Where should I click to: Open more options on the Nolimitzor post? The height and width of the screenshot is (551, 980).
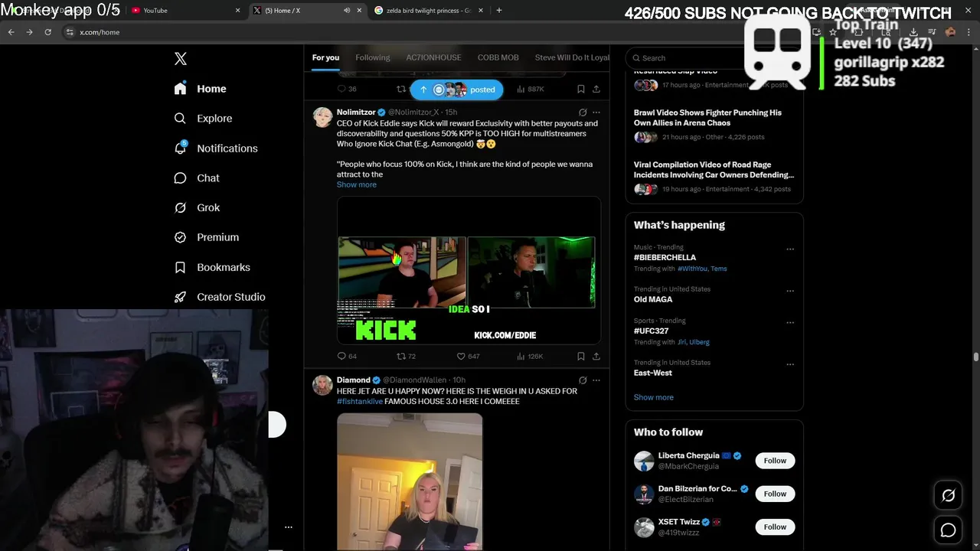(596, 112)
